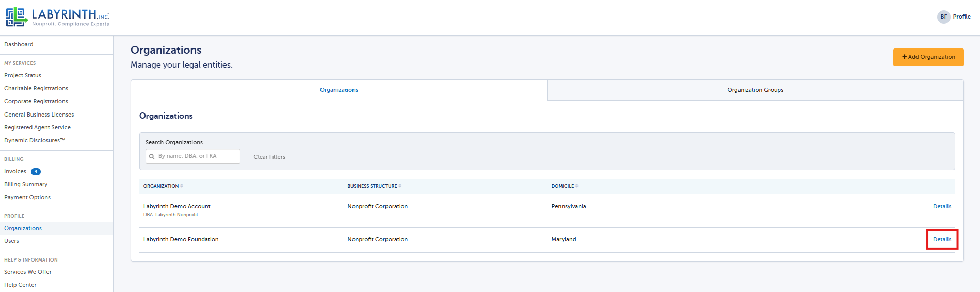Open Details for Labyrinth Demo Foundation
The image size is (980, 292).
click(942, 239)
